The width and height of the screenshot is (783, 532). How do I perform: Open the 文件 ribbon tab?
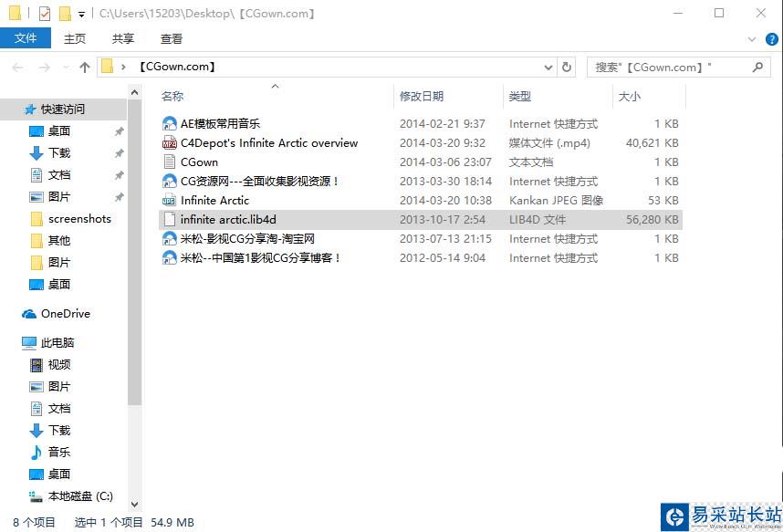pyautogui.click(x=26, y=38)
